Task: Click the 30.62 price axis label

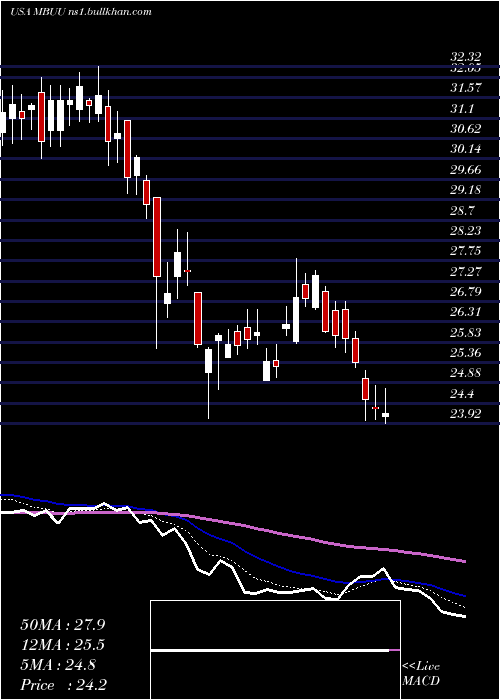Action: click(x=466, y=129)
